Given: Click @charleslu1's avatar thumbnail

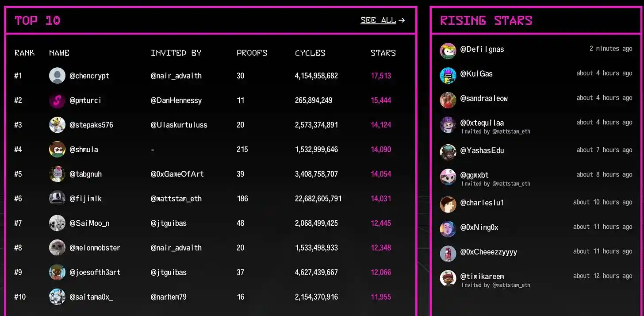Looking at the screenshot, I should pos(448,204).
